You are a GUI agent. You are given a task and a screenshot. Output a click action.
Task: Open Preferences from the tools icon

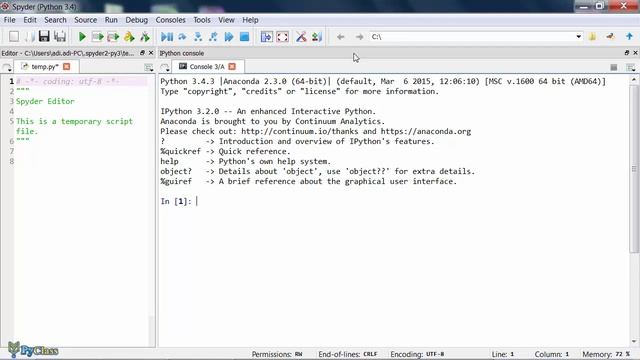[x=301, y=37]
